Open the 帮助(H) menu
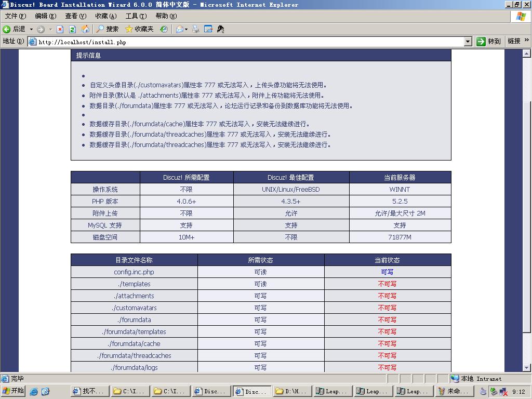 pyautogui.click(x=166, y=16)
